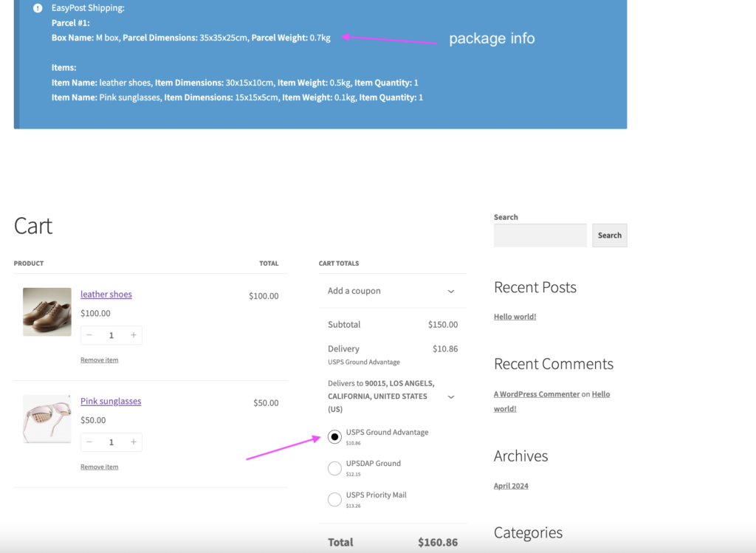Focus the sidebar Search input field

540,236
